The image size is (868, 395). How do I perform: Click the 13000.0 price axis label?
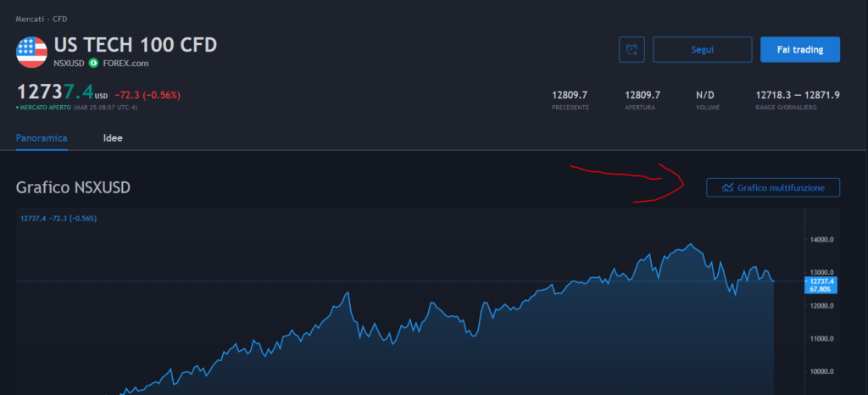(822, 272)
